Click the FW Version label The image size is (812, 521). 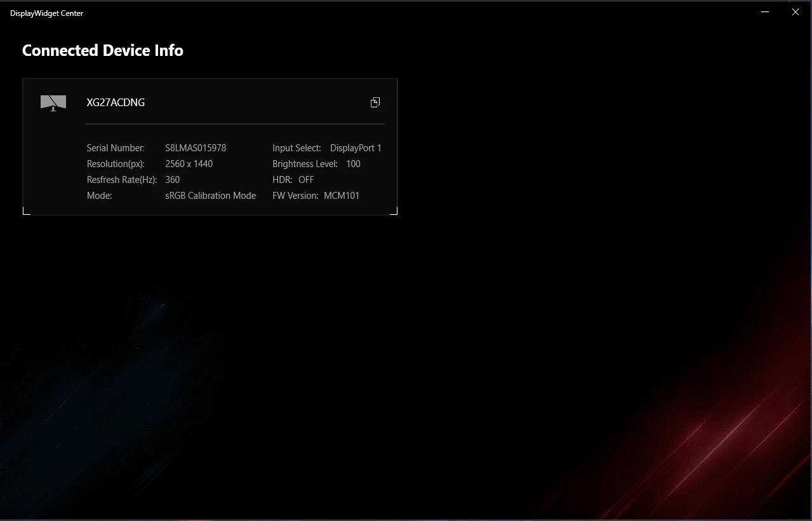(x=295, y=196)
